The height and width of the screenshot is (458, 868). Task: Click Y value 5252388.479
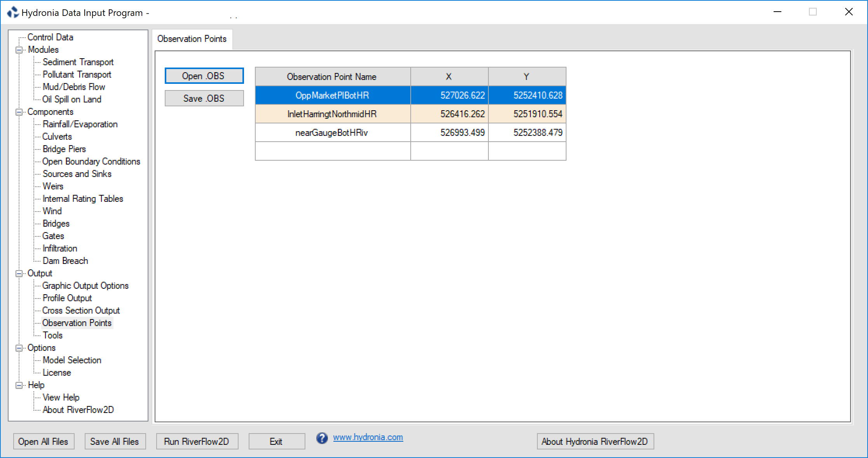pos(527,132)
